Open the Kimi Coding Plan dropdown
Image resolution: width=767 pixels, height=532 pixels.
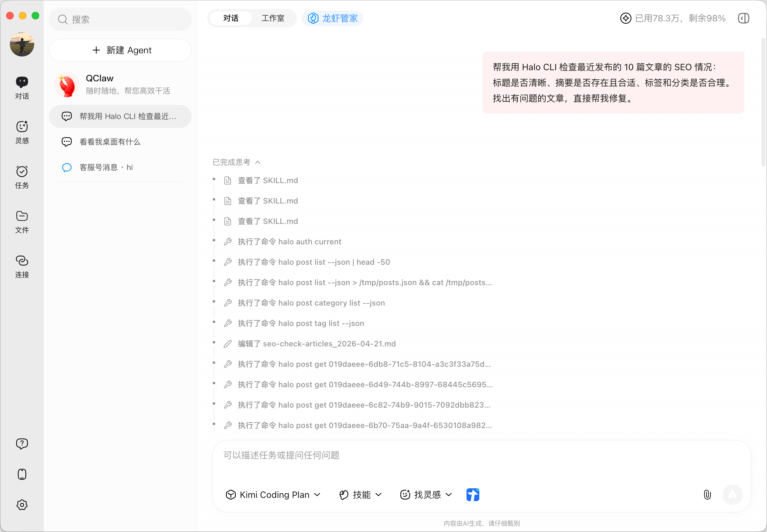(x=273, y=495)
